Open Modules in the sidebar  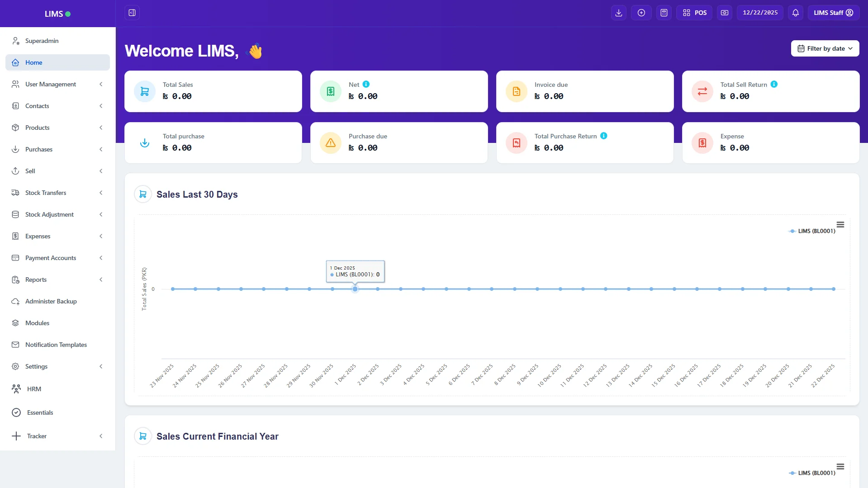(58, 323)
